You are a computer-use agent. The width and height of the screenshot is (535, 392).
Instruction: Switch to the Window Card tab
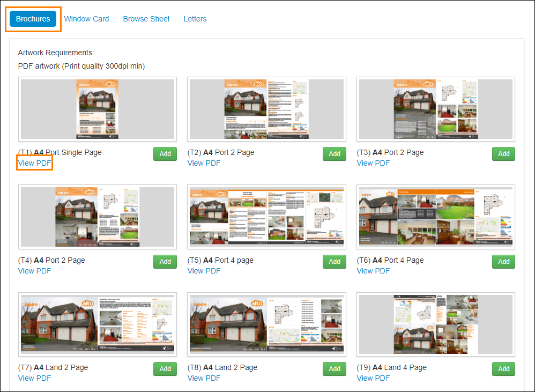tap(86, 19)
